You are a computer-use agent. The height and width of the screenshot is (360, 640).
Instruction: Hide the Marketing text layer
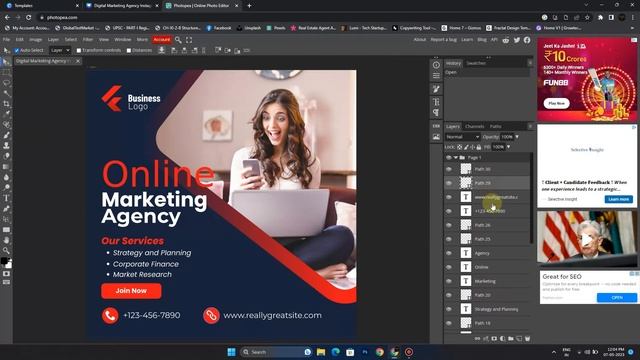[449, 281]
